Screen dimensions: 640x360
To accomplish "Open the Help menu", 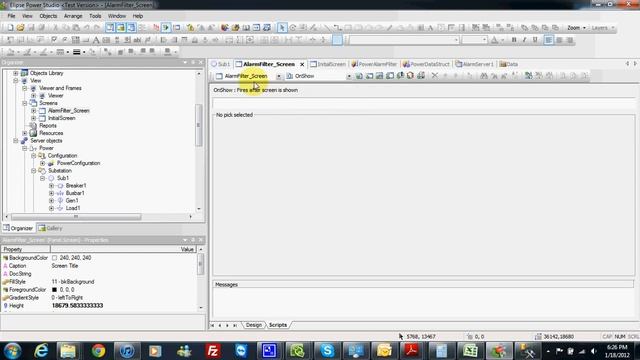I will click(138, 16).
